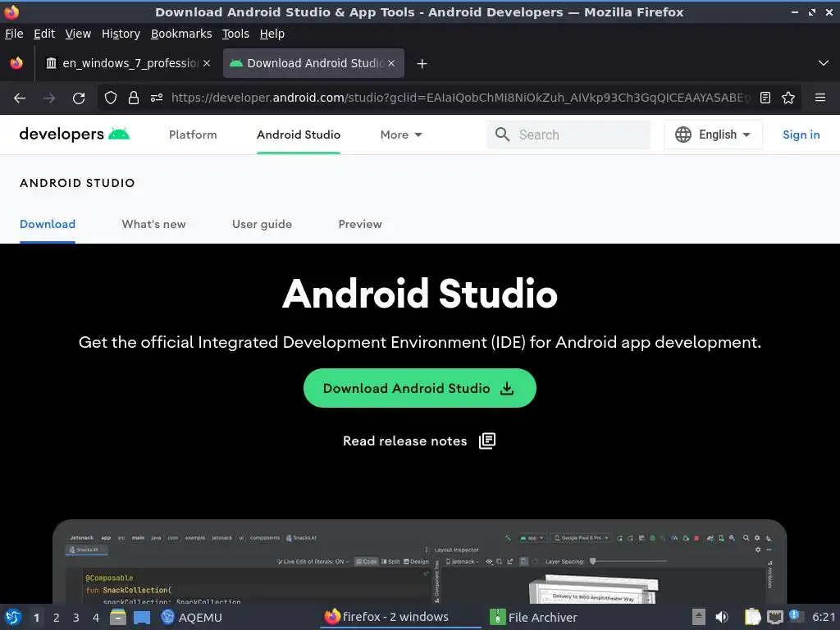Open the What's new sub-tab
Screen dimensions: 840x630
(x=153, y=224)
